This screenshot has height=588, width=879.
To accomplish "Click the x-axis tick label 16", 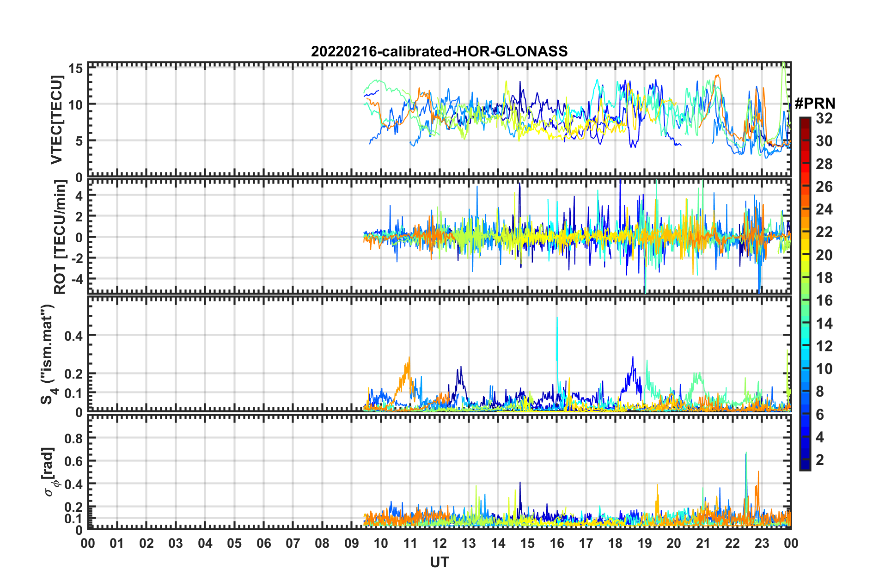I will [557, 543].
